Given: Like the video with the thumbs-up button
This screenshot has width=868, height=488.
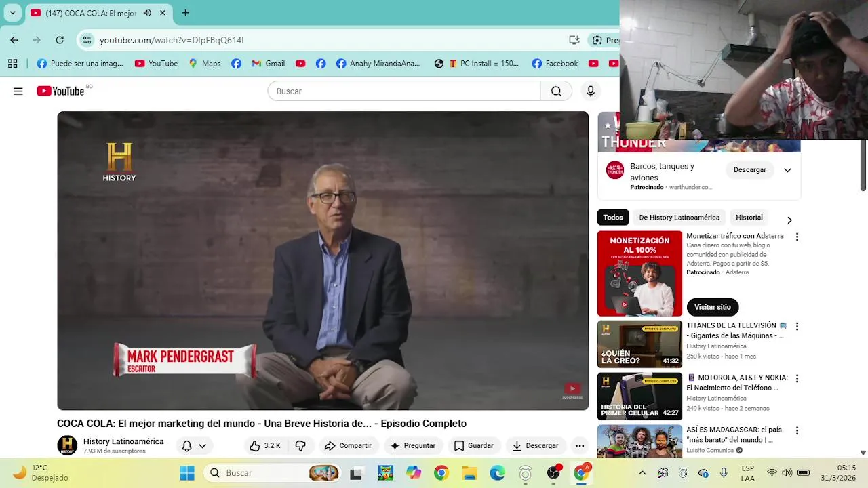Looking at the screenshot, I should point(264,445).
